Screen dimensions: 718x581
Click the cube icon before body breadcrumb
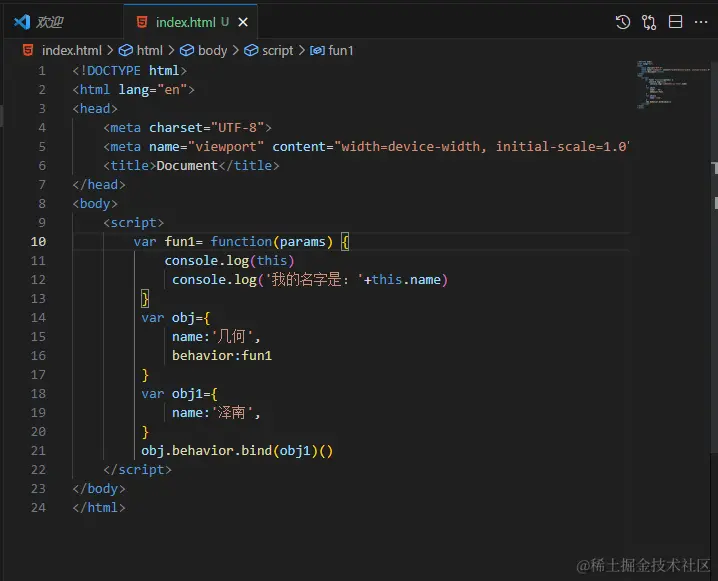[186, 50]
